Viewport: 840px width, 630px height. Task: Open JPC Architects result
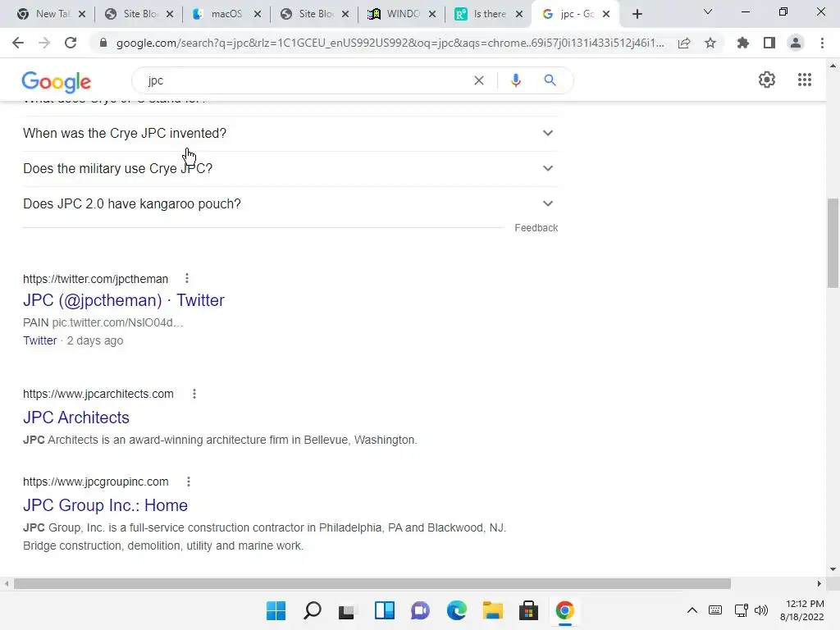coord(76,418)
